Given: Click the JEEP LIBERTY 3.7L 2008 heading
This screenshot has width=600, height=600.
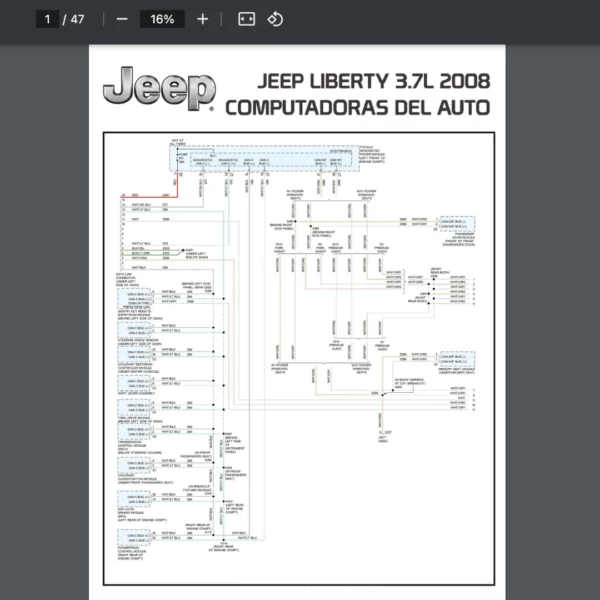Looking at the screenshot, I should 373,81.
